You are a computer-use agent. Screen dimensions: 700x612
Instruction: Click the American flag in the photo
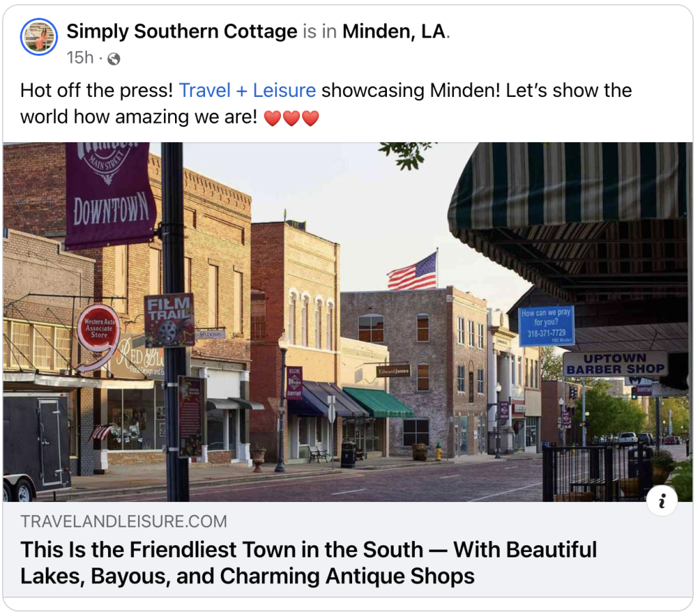pyautogui.click(x=412, y=272)
